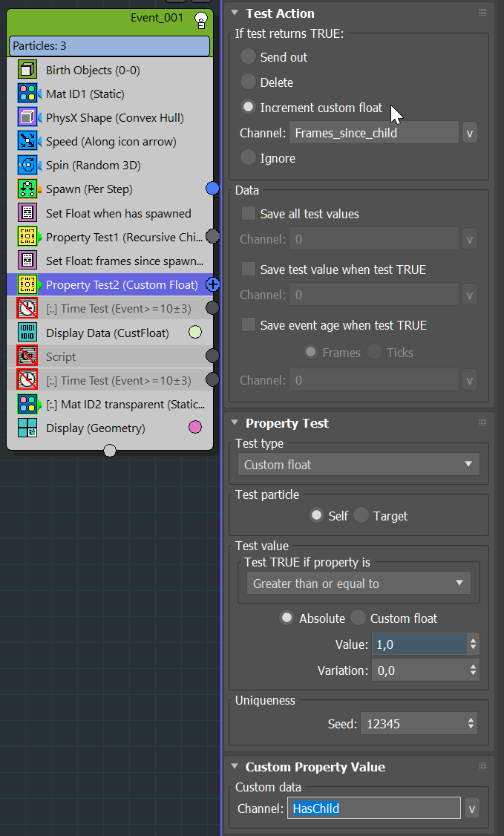The image size is (504, 836).
Task: Collapse the Test Action rollout
Action: 235,13
